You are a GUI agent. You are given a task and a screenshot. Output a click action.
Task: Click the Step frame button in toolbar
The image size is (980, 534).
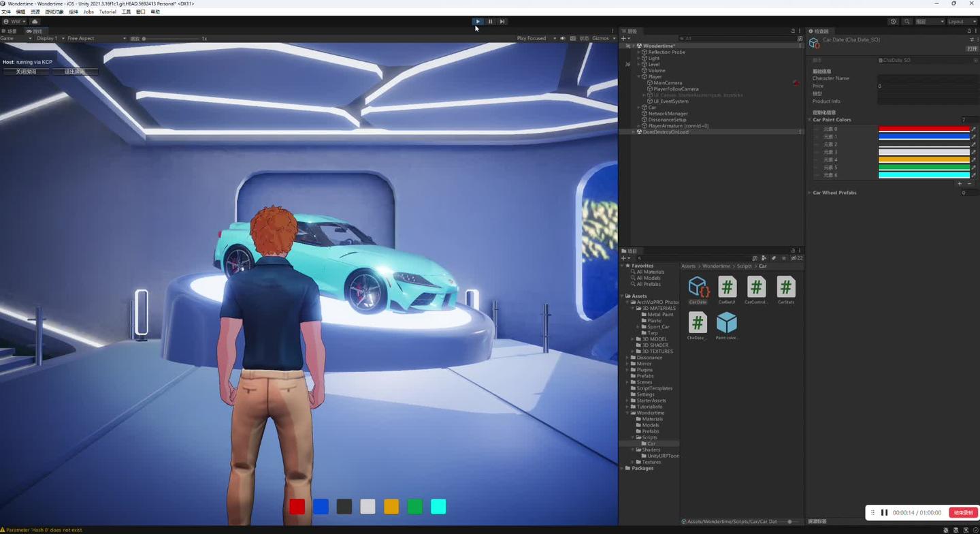pos(502,21)
